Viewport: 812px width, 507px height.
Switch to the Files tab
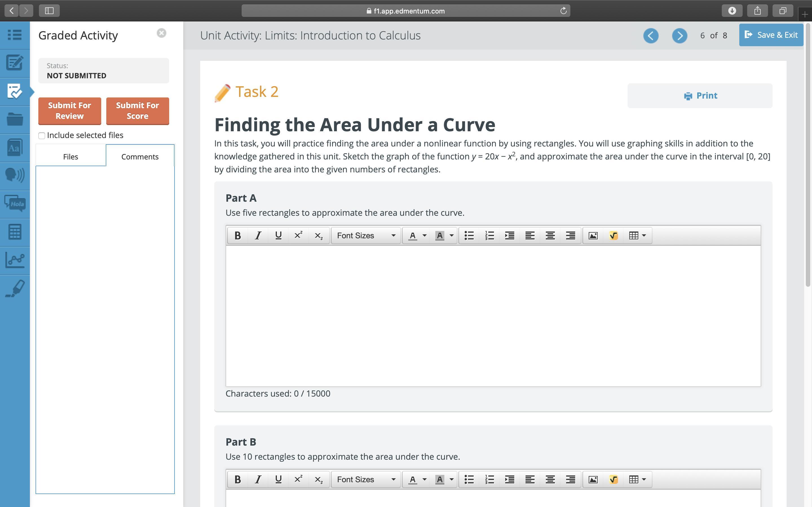click(70, 157)
